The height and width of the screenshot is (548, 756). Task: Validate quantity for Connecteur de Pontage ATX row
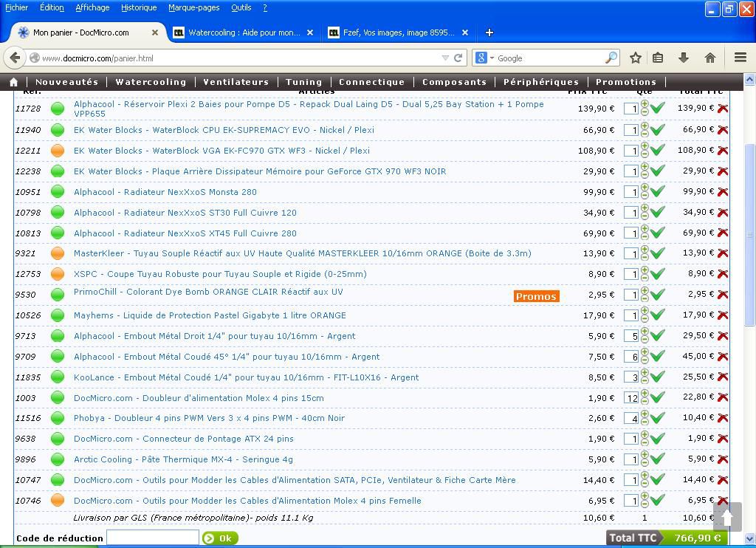click(x=658, y=438)
